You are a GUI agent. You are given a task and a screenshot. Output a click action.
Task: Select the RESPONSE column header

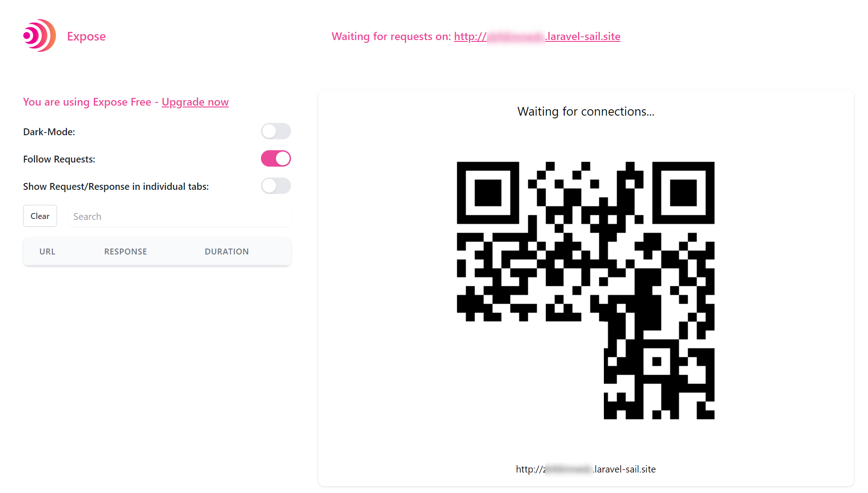click(x=126, y=252)
